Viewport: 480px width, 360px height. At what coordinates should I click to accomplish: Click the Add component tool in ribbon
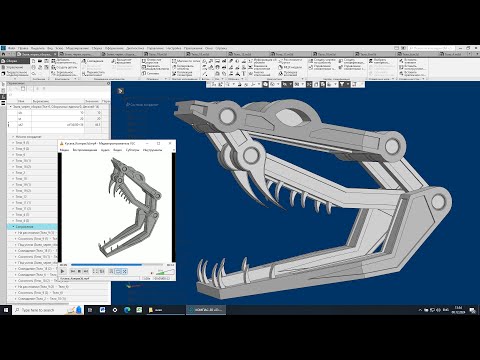64,61
